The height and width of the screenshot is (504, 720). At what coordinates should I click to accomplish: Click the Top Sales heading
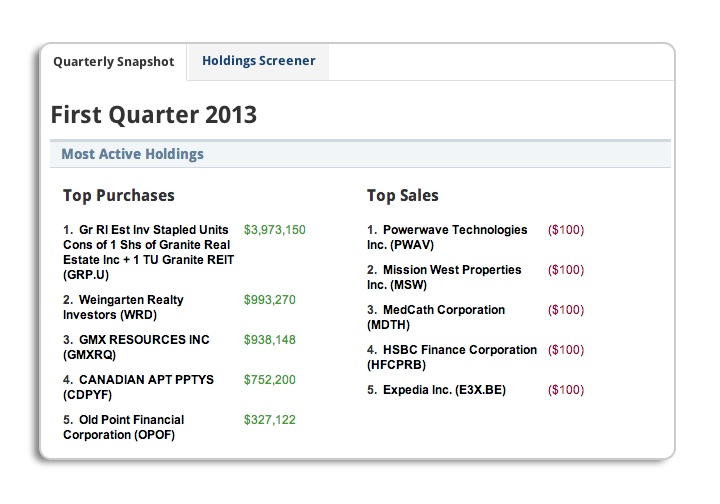pyautogui.click(x=403, y=196)
